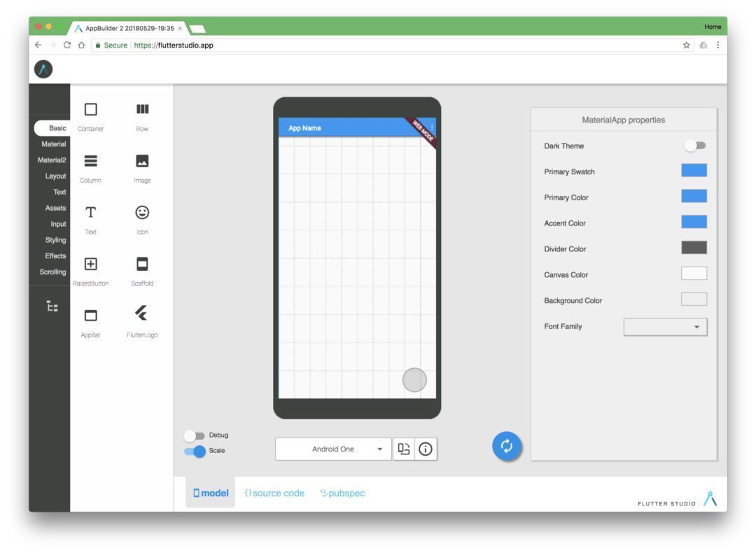
Task: Pick the Row widget icon
Action: 142,110
